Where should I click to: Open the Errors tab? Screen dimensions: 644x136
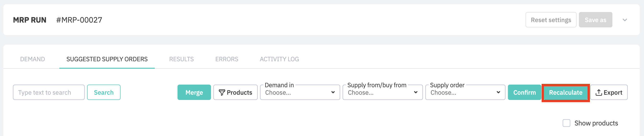[x=227, y=59]
